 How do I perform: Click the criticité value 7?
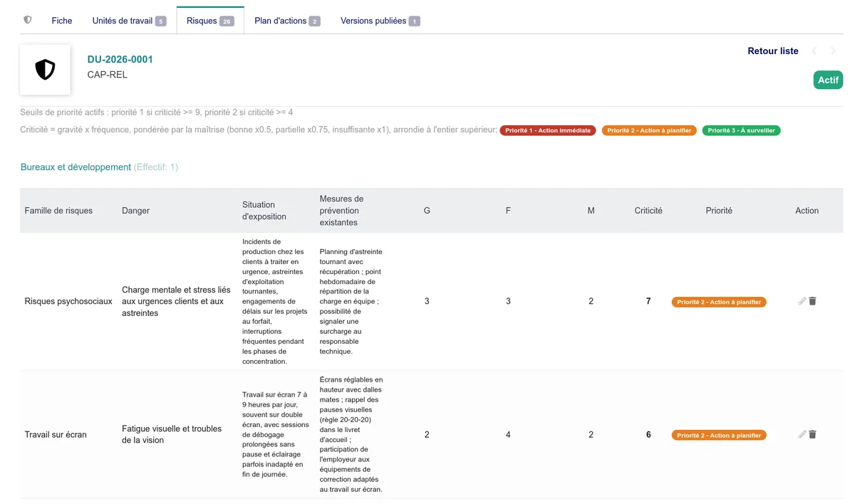click(648, 301)
